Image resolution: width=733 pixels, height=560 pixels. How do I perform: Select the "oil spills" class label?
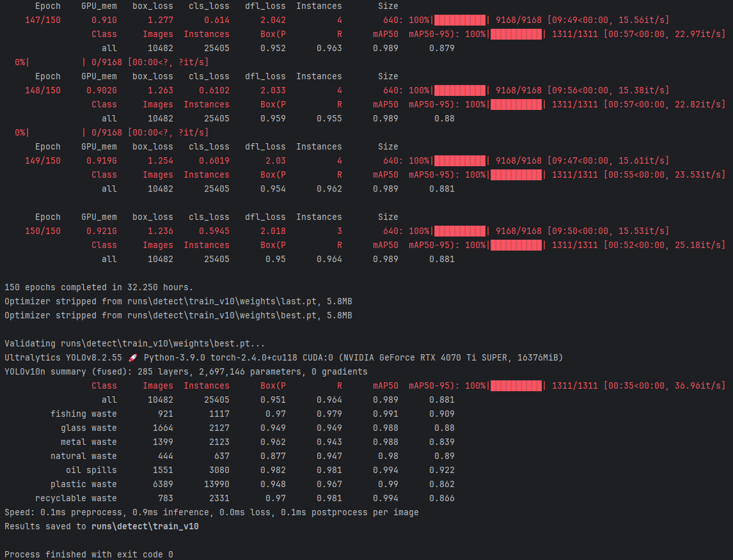tap(91, 470)
